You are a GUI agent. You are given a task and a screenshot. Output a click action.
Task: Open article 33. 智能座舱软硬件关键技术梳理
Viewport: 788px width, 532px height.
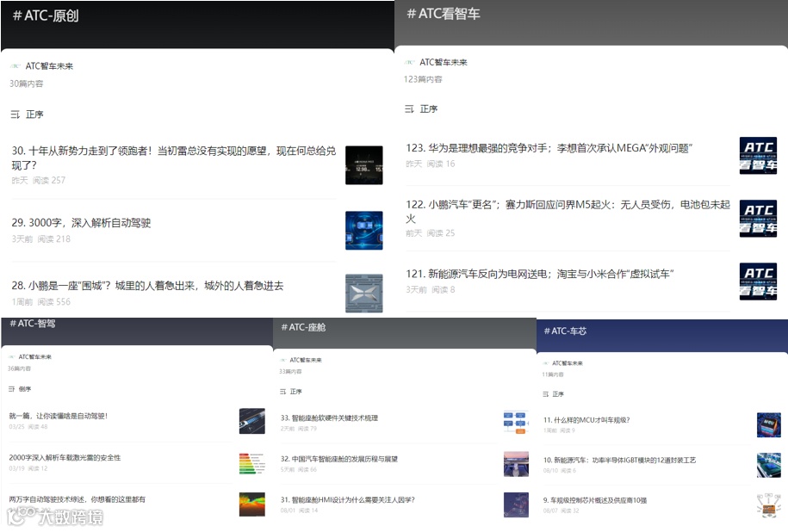pos(329,418)
